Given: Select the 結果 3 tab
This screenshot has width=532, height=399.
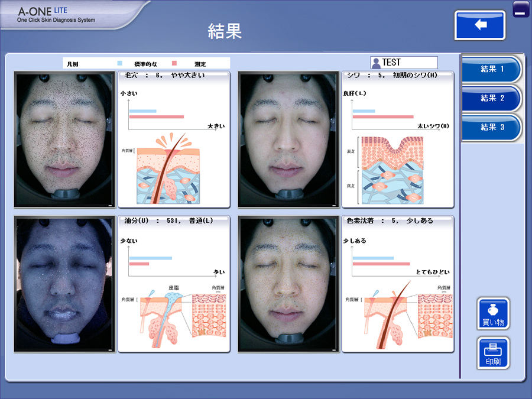Looking at the screenshot, I should pyautogui.click(x=492, y=127).
